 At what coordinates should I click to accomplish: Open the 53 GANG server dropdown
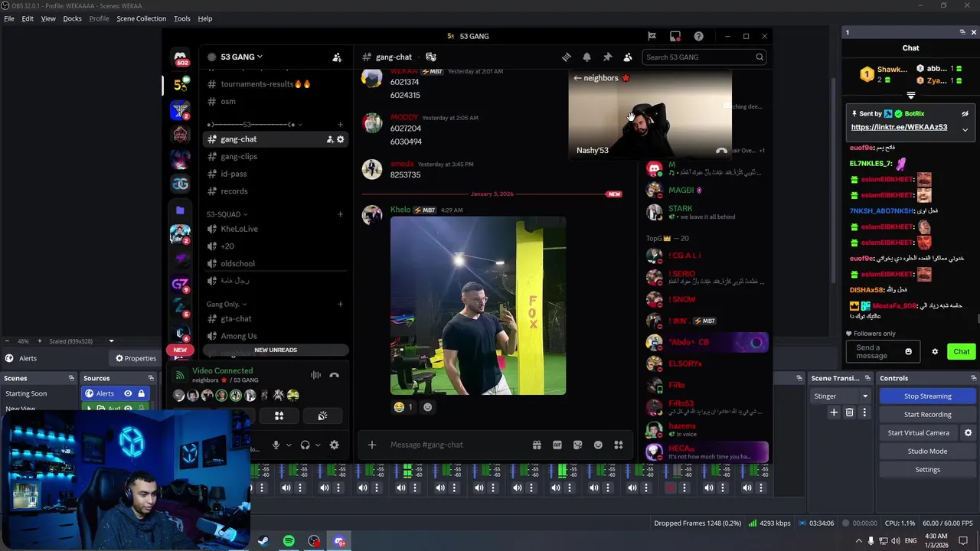(x=241, y=57)
